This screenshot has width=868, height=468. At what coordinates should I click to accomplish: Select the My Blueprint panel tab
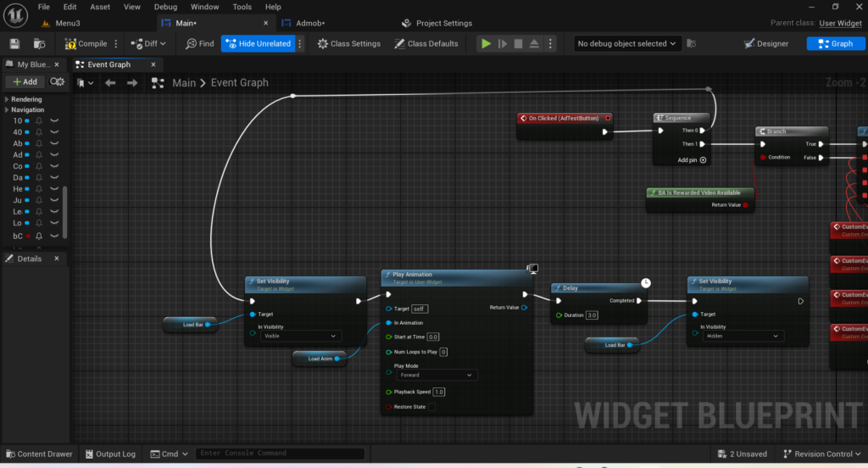[x=32, y=64]
